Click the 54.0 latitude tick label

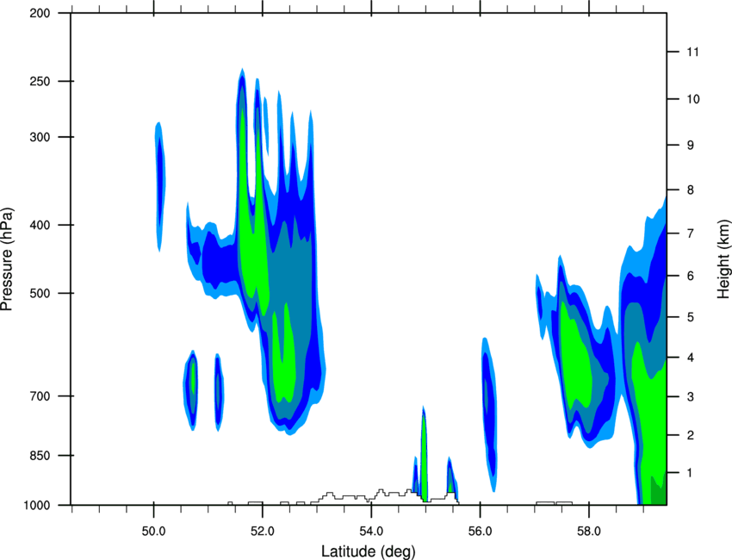pyautogui.click(x=371, y=532)
